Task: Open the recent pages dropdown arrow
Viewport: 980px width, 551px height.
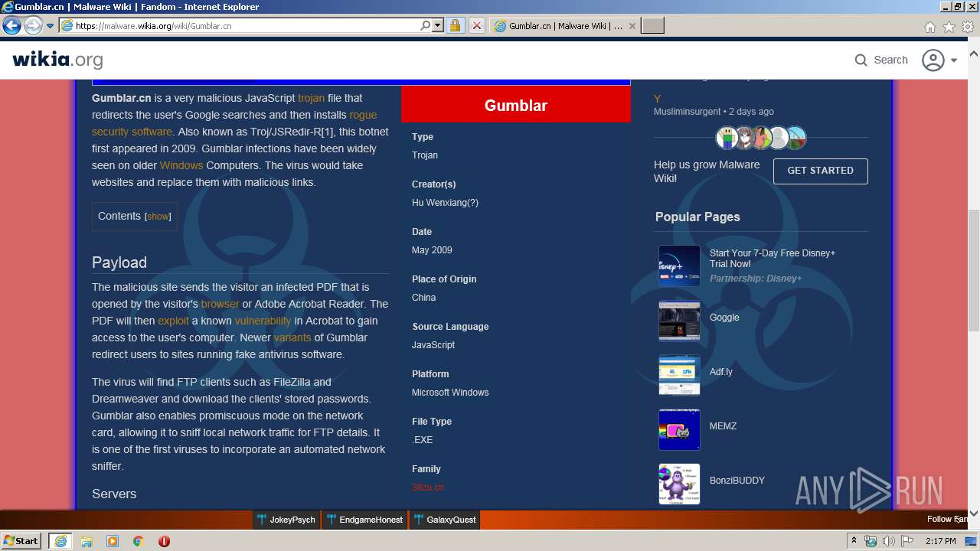Action: pos(51,26)
